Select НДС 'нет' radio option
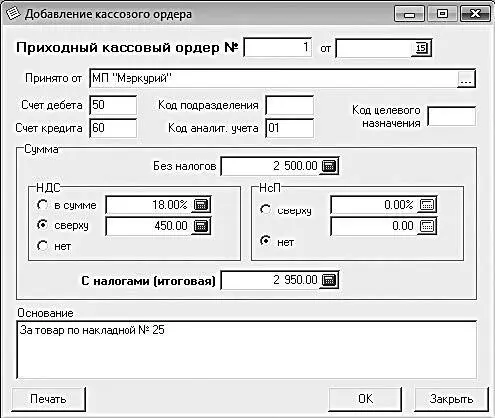Image resolution: width=495 pixels, height=418 pixels. [43, 246]
